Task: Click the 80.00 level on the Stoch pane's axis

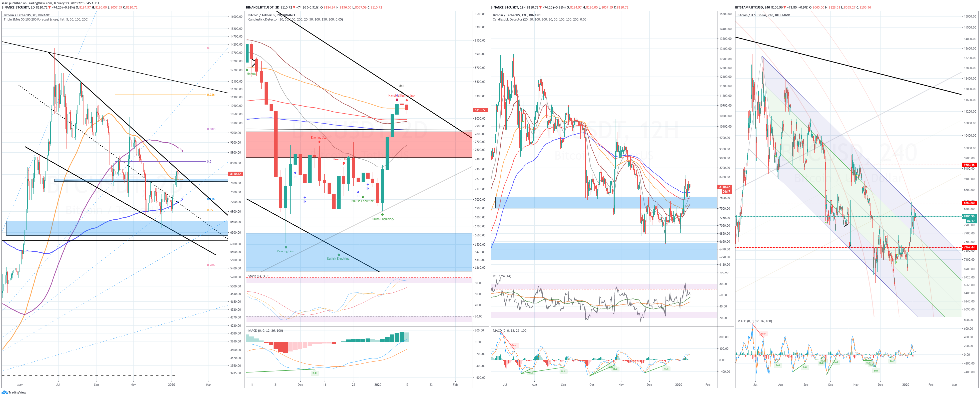Action: pos(479,283)
